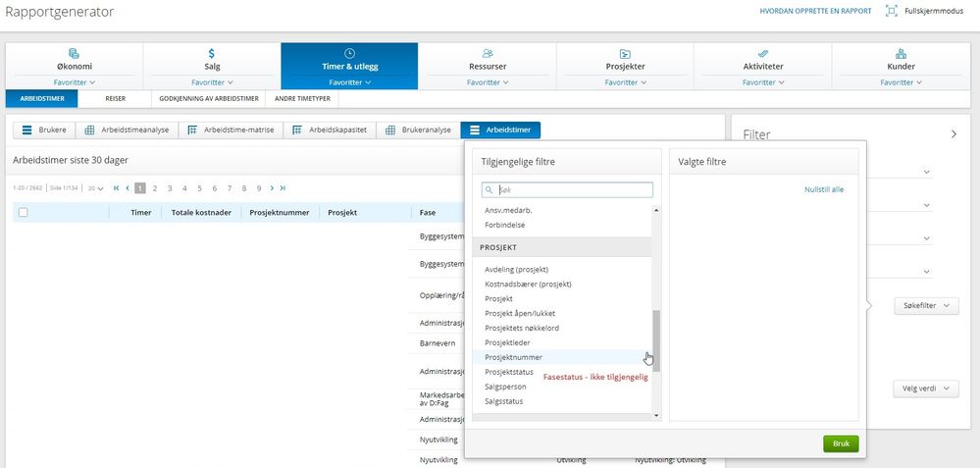The height and width of the screenshot is (468, 980).
Task: Jump to last page arrow
Action: (x=283, y=188)
